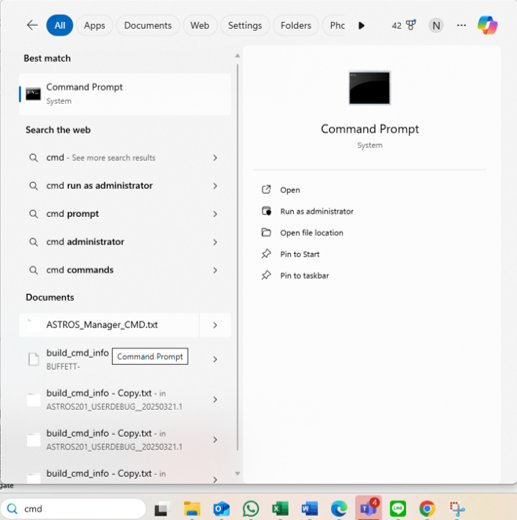Open WhatsApp from the taskbar
Image resolution: width=517 pixels, height=520 pixels.
coord(251,509)
